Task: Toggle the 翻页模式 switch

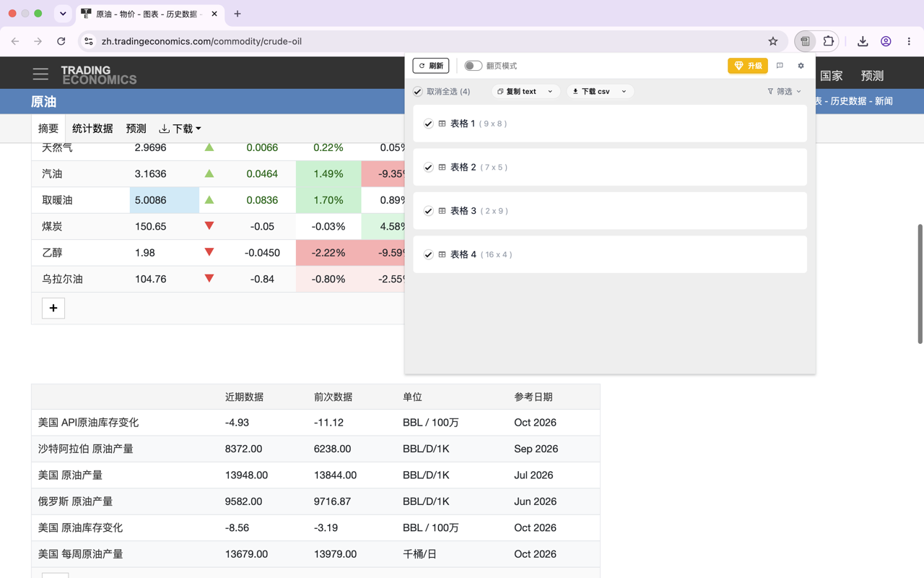Action: 473,66
